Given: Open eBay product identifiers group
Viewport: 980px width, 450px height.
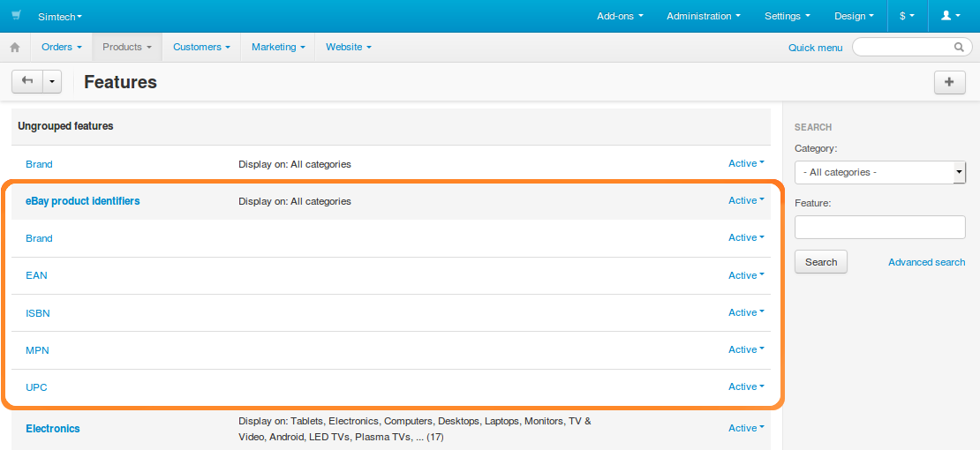Looking at the screenshot, I should 82,201.
